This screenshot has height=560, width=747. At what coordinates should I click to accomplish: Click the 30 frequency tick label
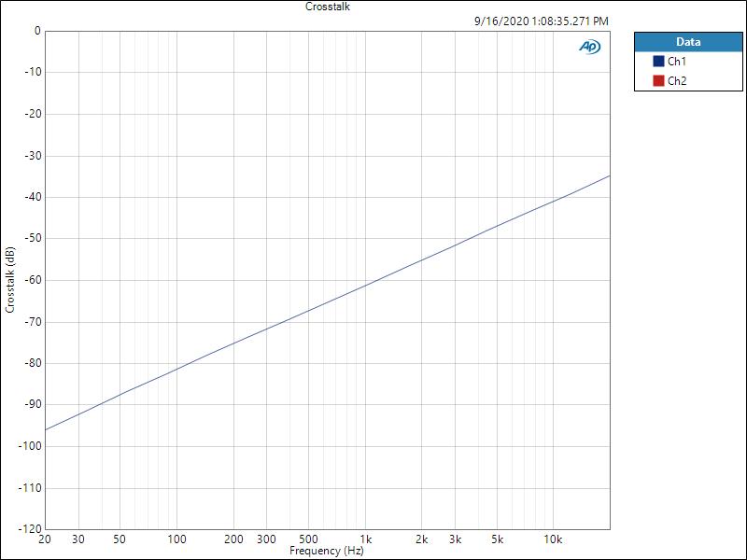click(78, 539)
